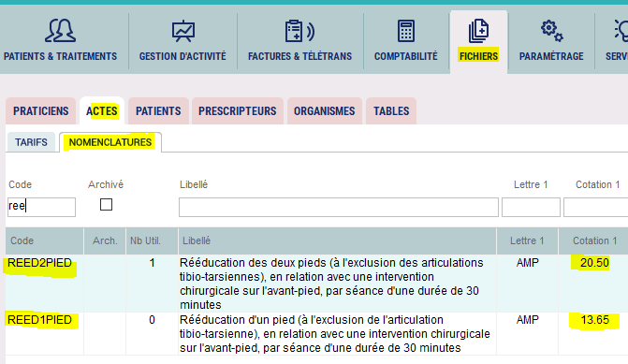Toggle the Archivé checkbox

(106, 205)
